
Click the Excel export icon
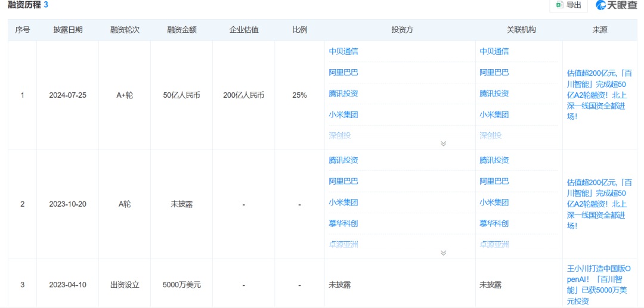(559, 5)
